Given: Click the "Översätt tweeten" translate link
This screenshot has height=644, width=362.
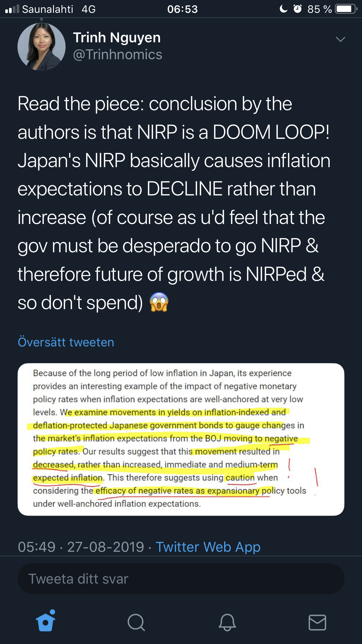Looking at the screenshot, I should 66,342.
